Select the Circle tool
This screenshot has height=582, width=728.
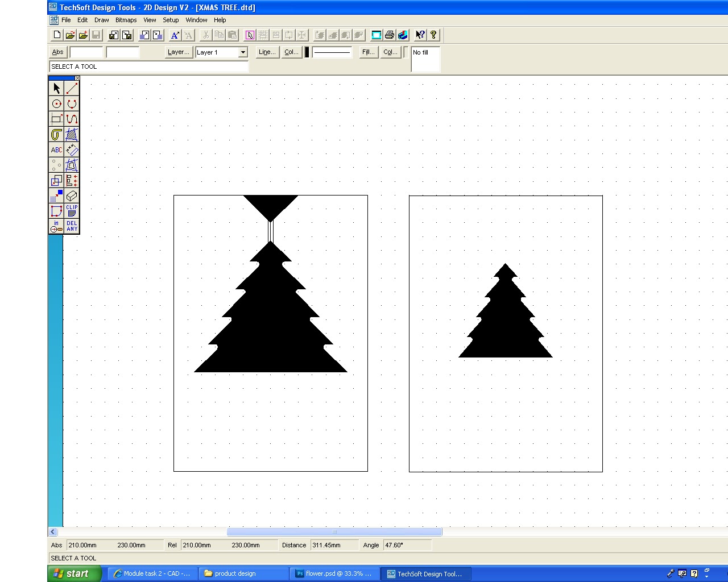(56, 103)
